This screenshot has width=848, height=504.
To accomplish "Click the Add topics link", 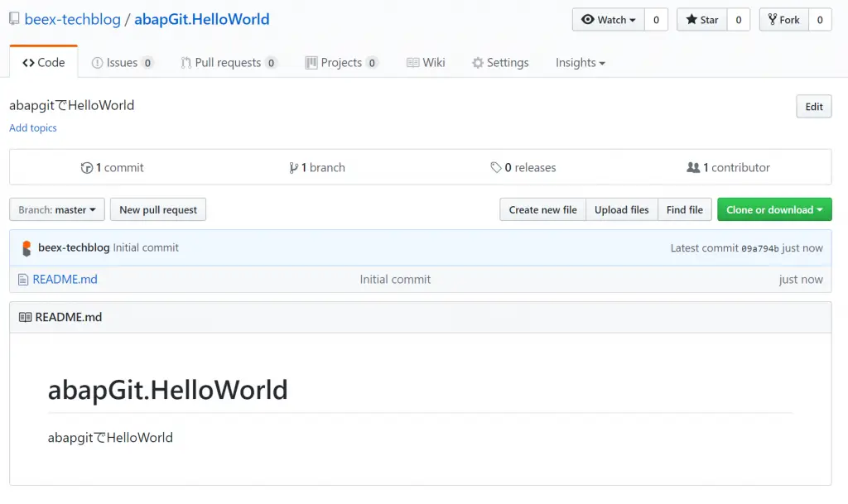I will coord(33,128).
